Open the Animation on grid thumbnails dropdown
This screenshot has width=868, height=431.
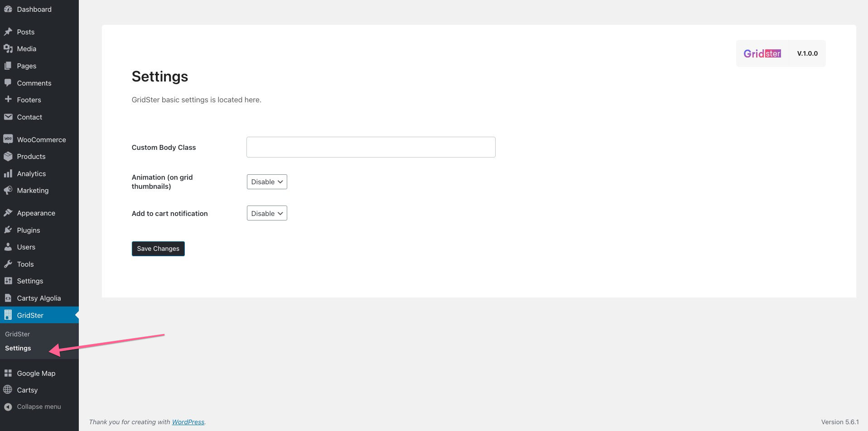click(x=267, y=182)
